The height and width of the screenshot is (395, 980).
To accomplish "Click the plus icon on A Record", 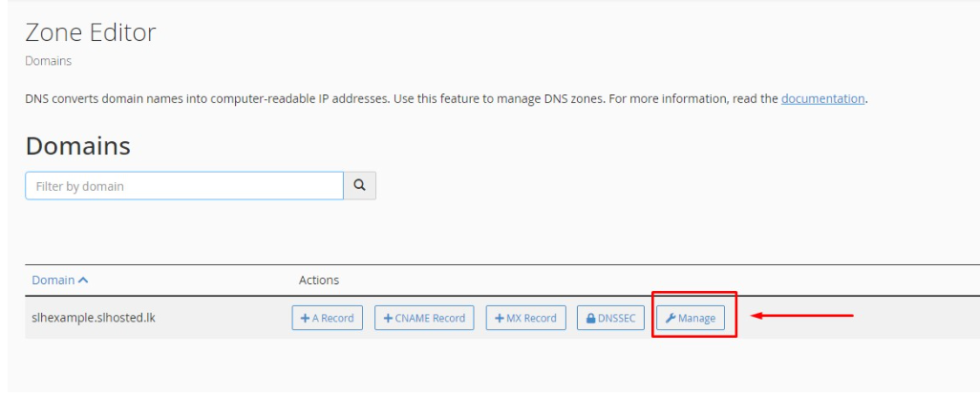I will point(305,319).
